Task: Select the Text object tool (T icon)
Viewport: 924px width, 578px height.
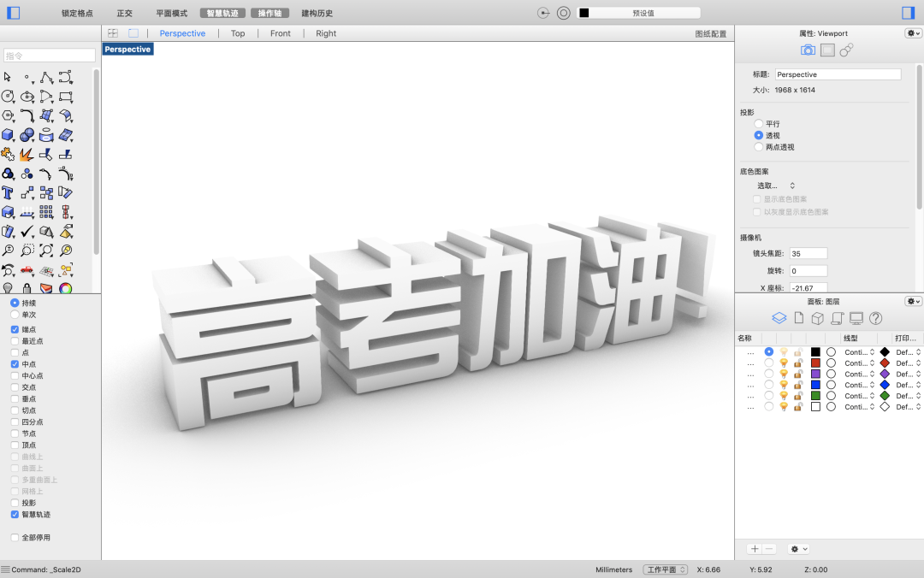Action: 8,193
